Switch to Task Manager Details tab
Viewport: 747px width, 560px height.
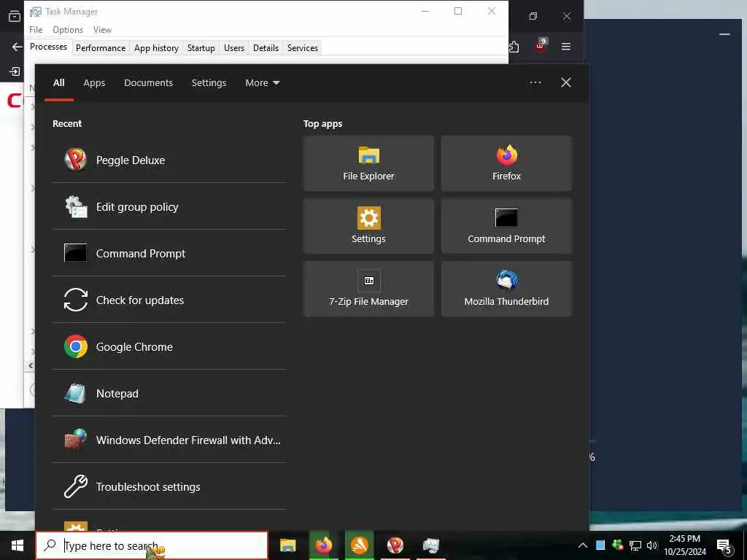(266, 48)
